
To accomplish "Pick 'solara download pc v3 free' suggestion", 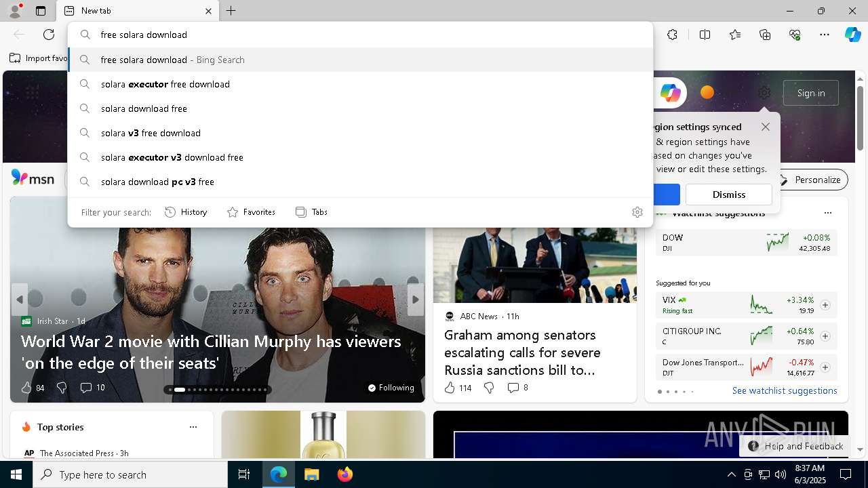I will click(360, 182).
